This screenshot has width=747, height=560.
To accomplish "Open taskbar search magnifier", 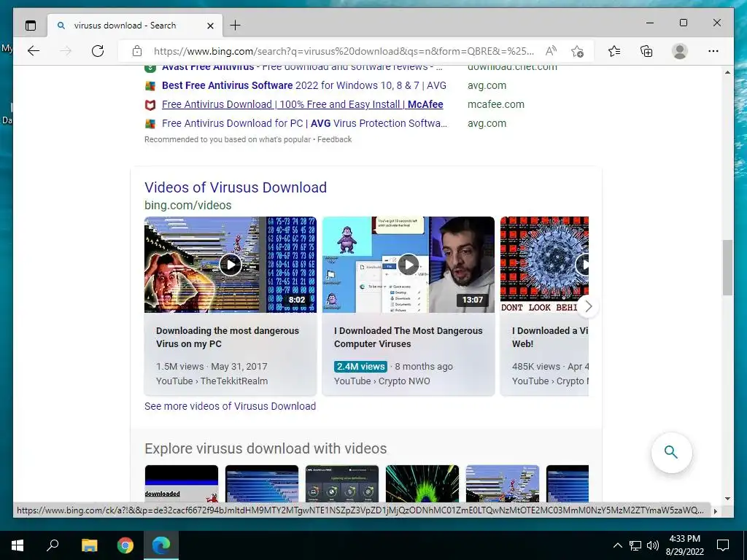I will tap(53, 545).
